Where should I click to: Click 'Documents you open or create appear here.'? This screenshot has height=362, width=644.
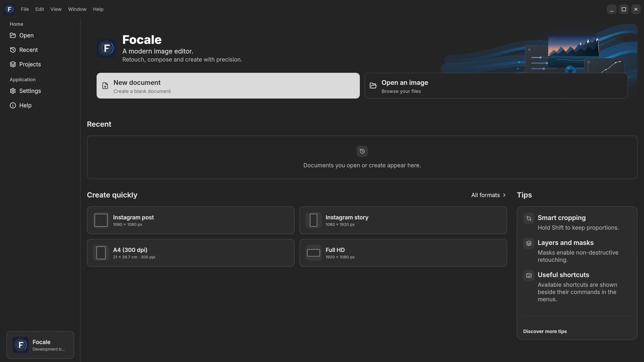362,165
